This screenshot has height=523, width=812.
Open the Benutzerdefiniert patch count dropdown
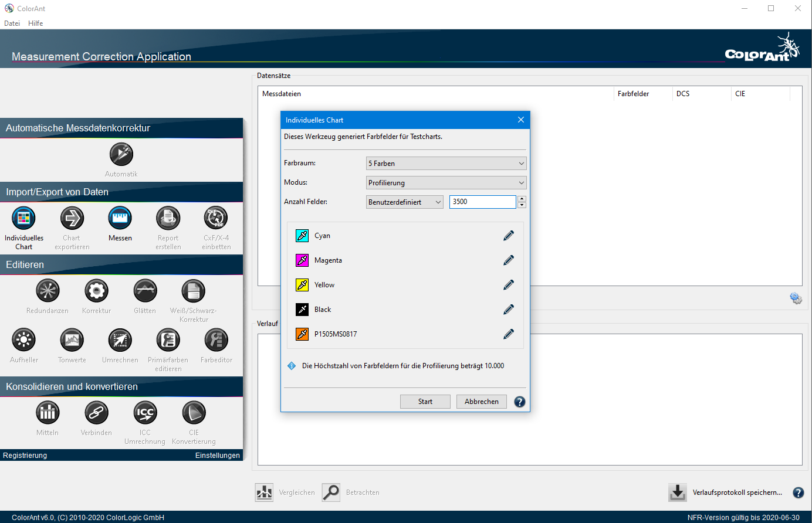[x=405, y=202]
